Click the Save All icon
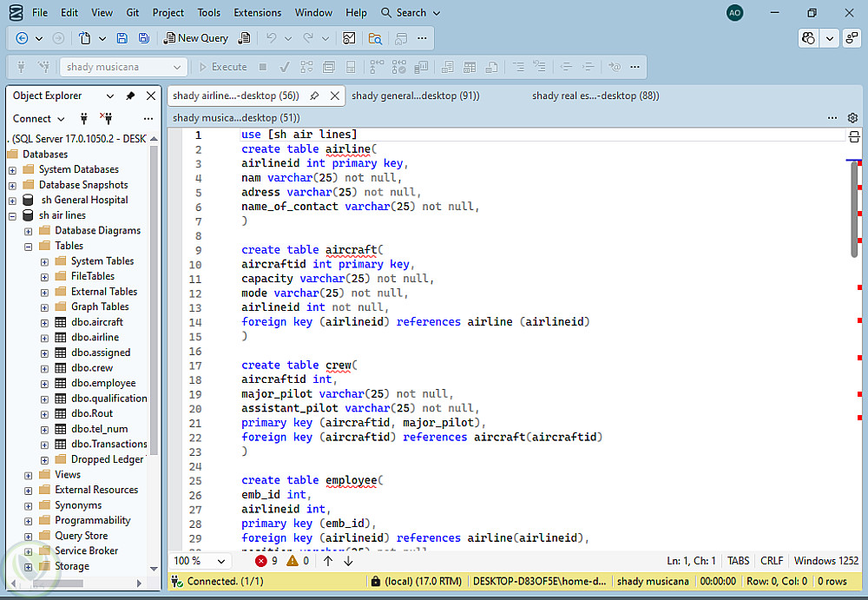Viewport: 868px width, 600px height. (x=143, y=38)
